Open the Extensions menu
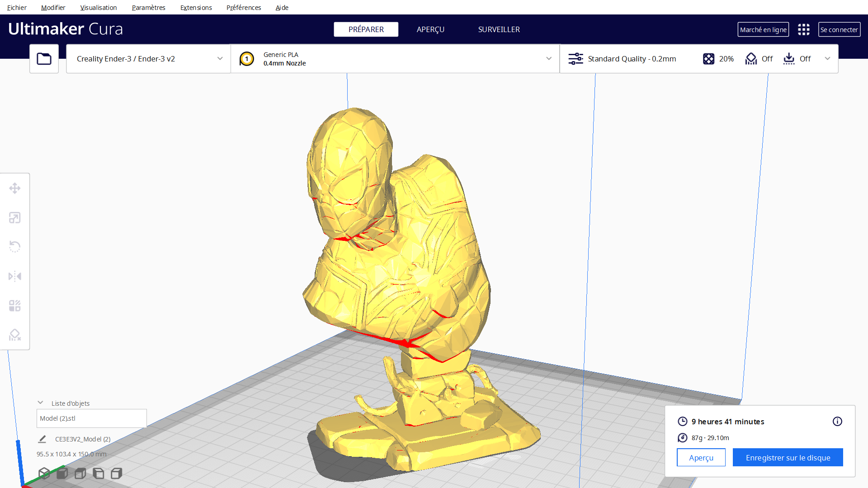 [x=196, y=7]
